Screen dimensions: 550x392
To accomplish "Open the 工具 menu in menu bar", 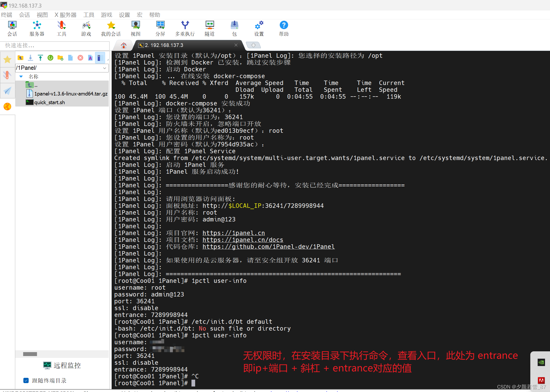I will point(89,15).
